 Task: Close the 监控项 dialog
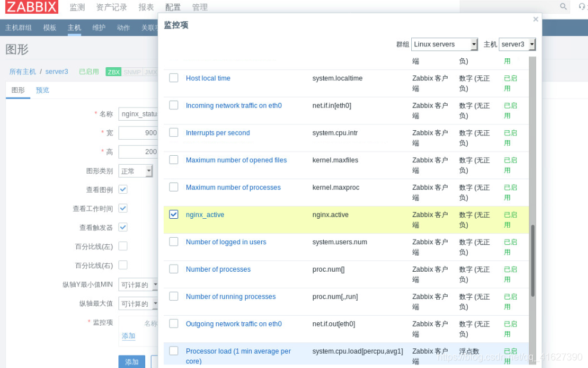click(536, 19)
